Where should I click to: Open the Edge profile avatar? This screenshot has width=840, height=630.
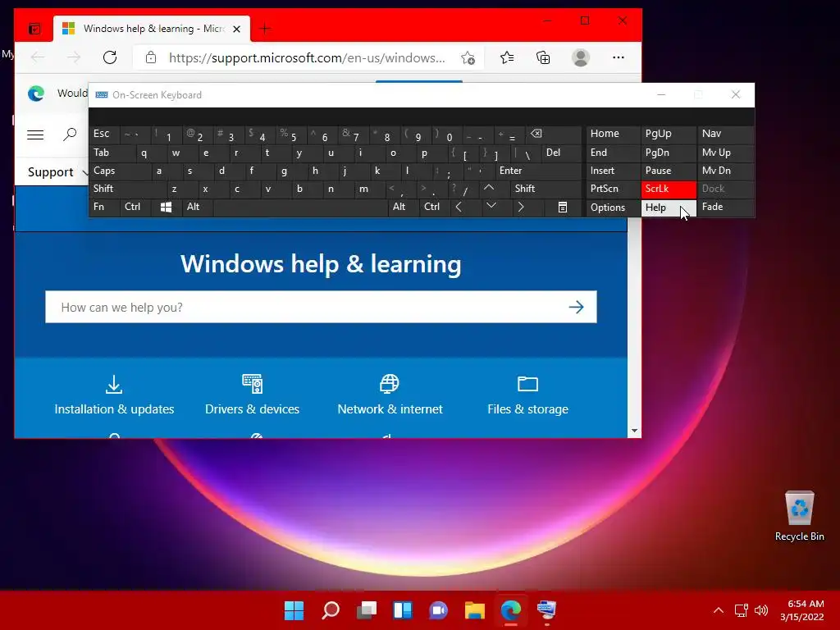pos(581,57)
